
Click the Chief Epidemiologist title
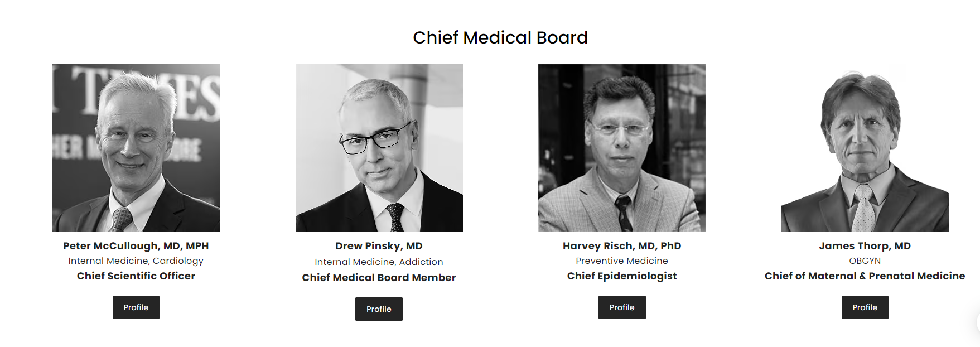[x=622, y=276]
